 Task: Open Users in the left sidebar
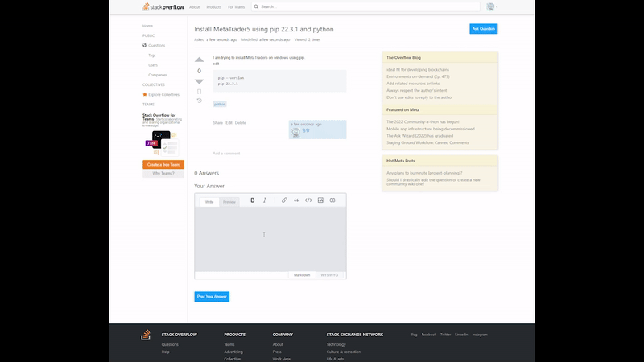pos(153,65)
